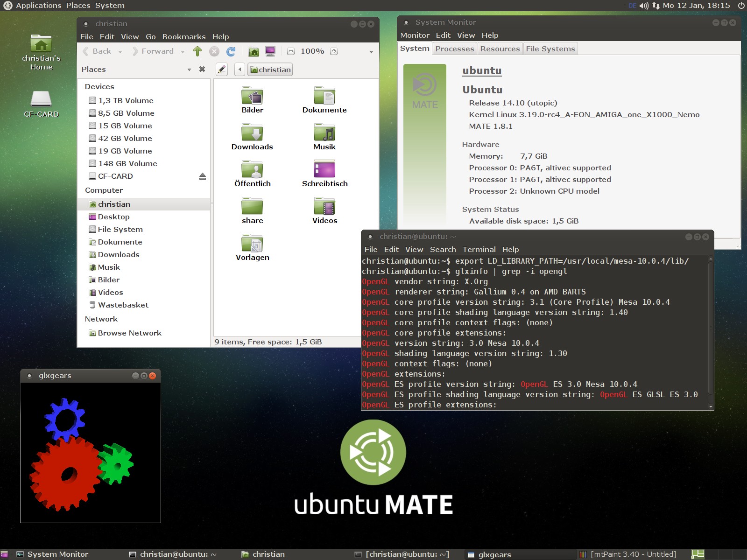747x560 pixels.
Task: Open the Forward history dropdown arrow
Action: (x=183, y=52)
